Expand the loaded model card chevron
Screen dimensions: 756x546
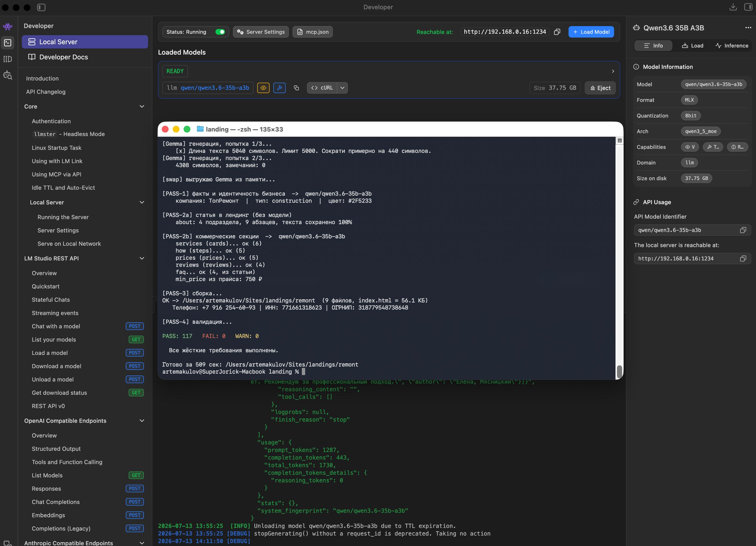click(x=613, y=71)
